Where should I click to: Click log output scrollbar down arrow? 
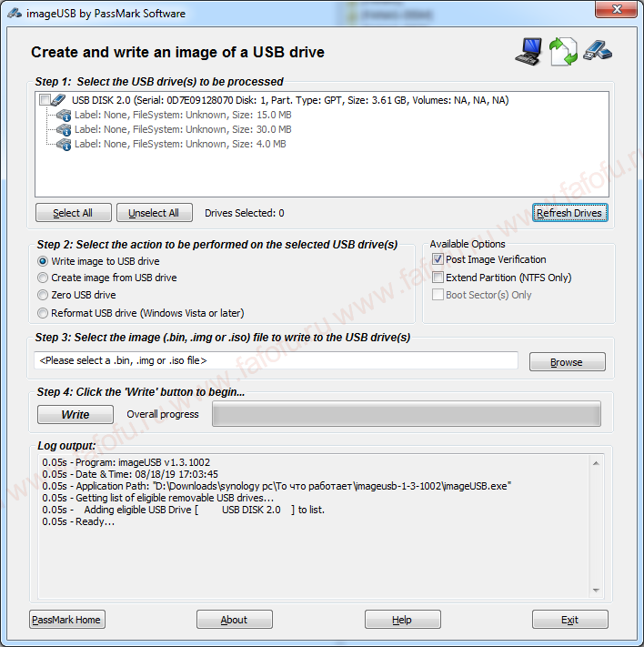tap(596, 590)
